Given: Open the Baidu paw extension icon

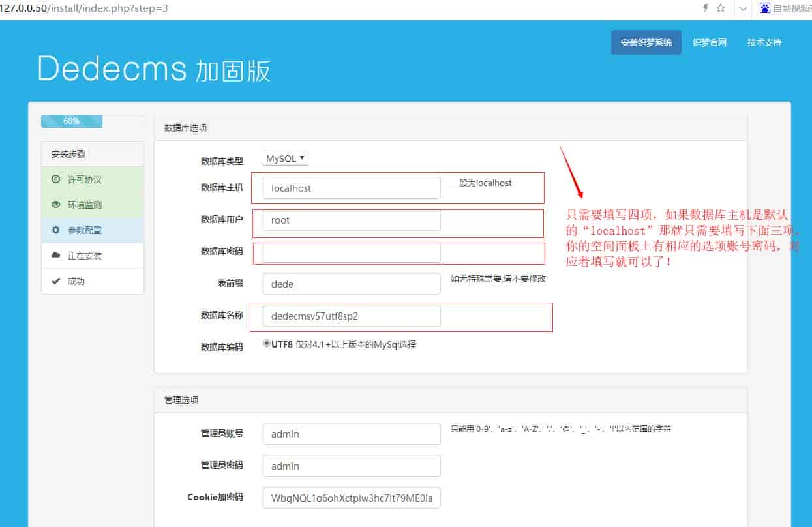Looking at the screenshot, I should tap(763, 8).
